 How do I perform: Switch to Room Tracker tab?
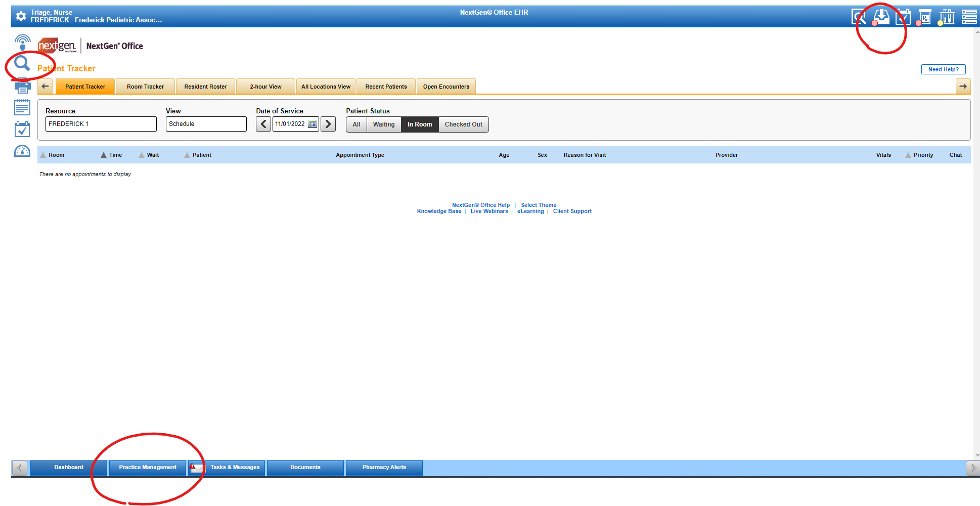[146, 87]
